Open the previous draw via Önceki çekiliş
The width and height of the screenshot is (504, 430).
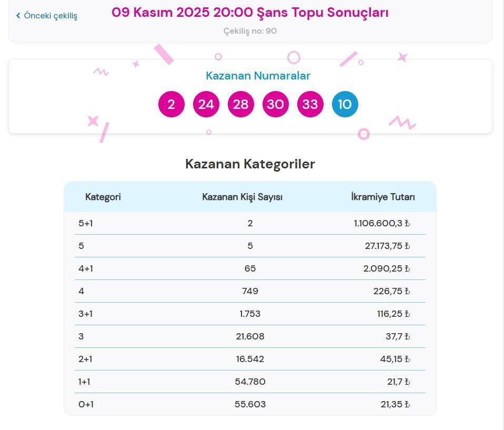click(50, 16)
